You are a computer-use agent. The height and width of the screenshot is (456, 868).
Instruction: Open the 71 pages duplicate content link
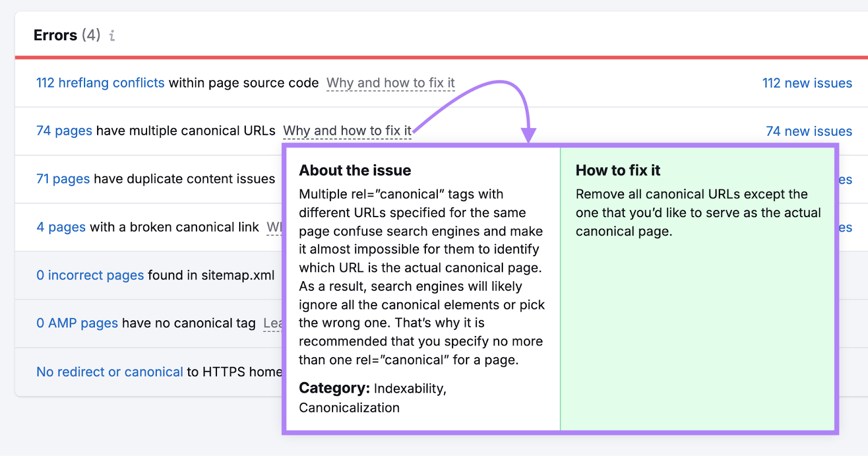63,179
